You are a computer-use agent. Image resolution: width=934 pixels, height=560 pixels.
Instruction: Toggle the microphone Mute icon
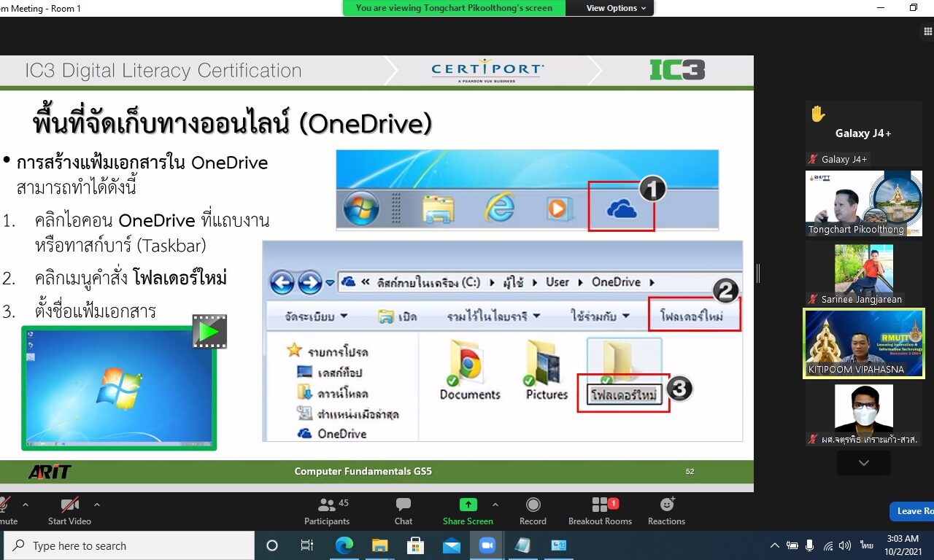[4, 505]
